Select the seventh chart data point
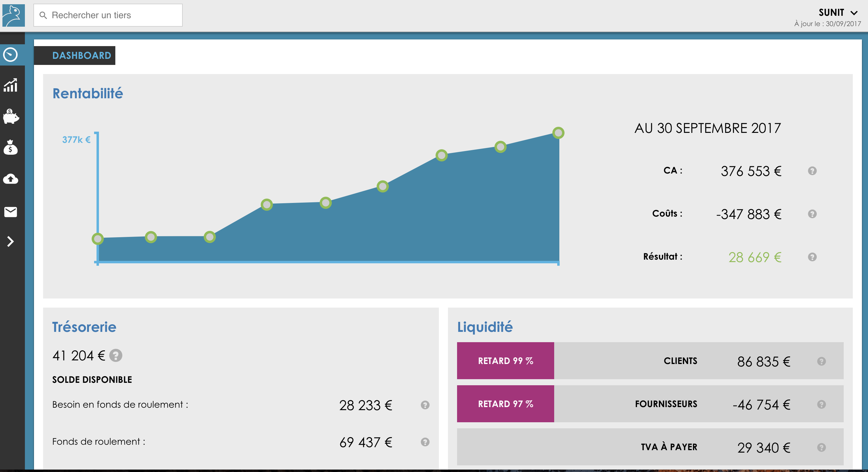This screenshot has height=472, width=868. (441, 155)
